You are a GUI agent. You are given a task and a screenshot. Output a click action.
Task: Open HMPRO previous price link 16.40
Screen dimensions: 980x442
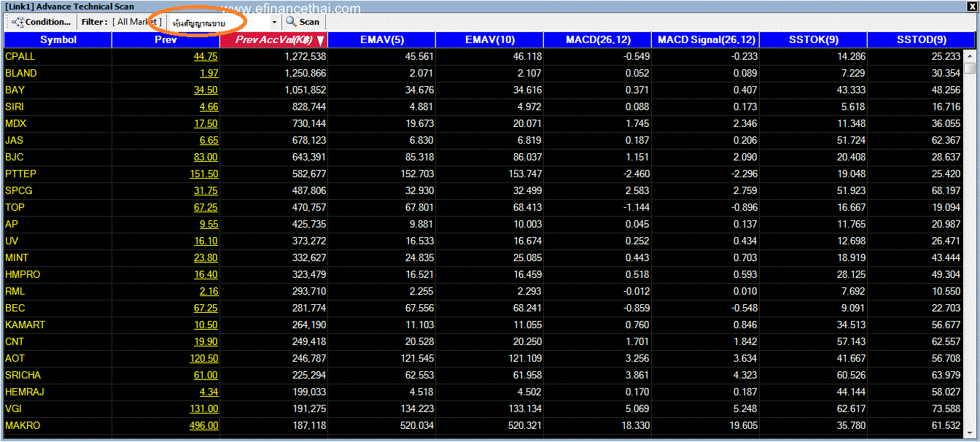(206, 274)
